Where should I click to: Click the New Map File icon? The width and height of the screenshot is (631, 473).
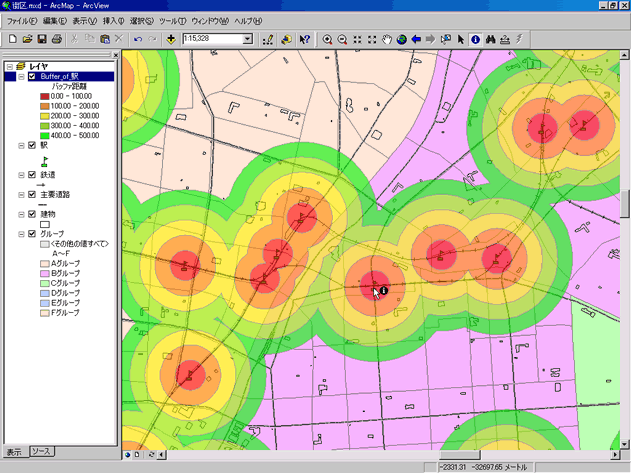point(12,39)
